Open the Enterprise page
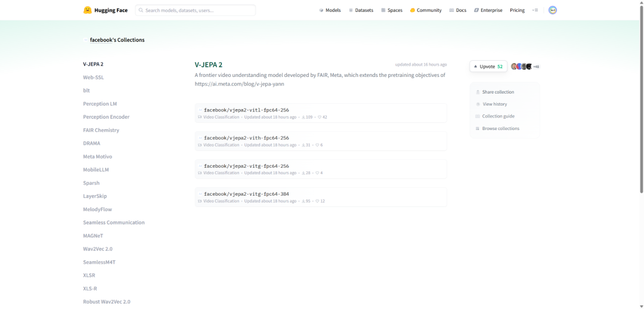The image size is (644, 309). [488, 10]
